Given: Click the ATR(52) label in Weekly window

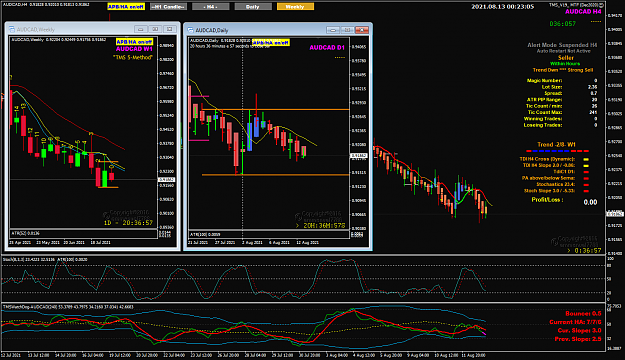Looking at the screenshot, I should pyautogui.click(x=26, y=233).
